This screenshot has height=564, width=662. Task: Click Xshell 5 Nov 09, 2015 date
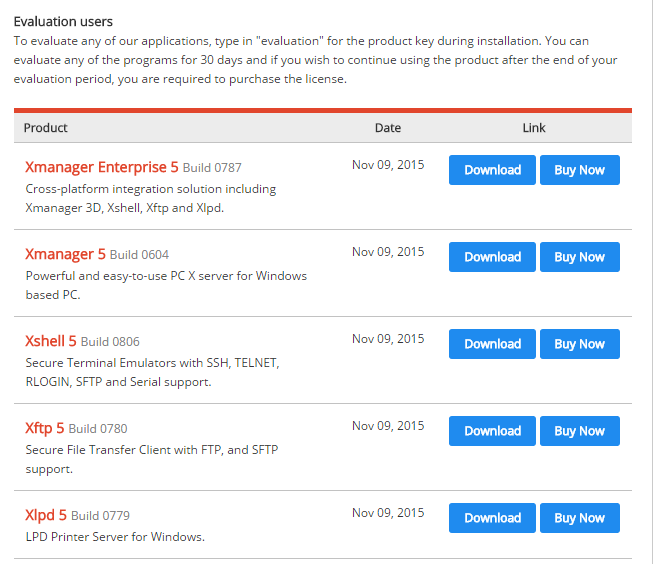click(x=388, y=339)
